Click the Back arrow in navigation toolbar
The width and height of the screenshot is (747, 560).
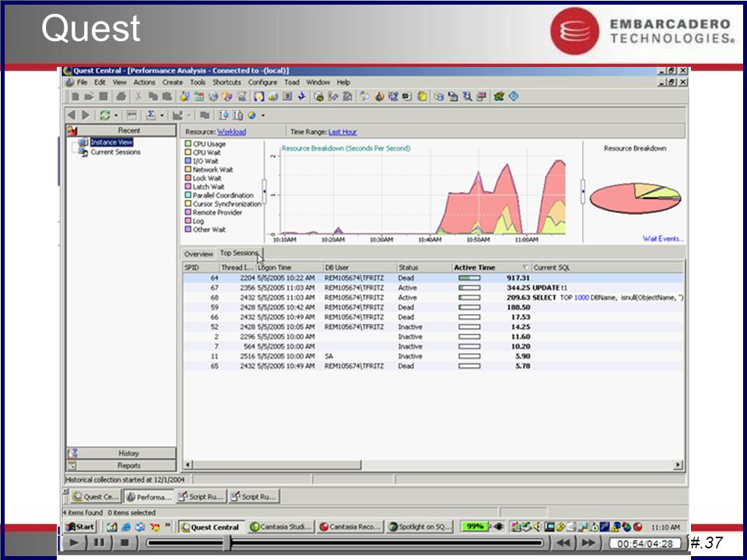pos(72,115)
